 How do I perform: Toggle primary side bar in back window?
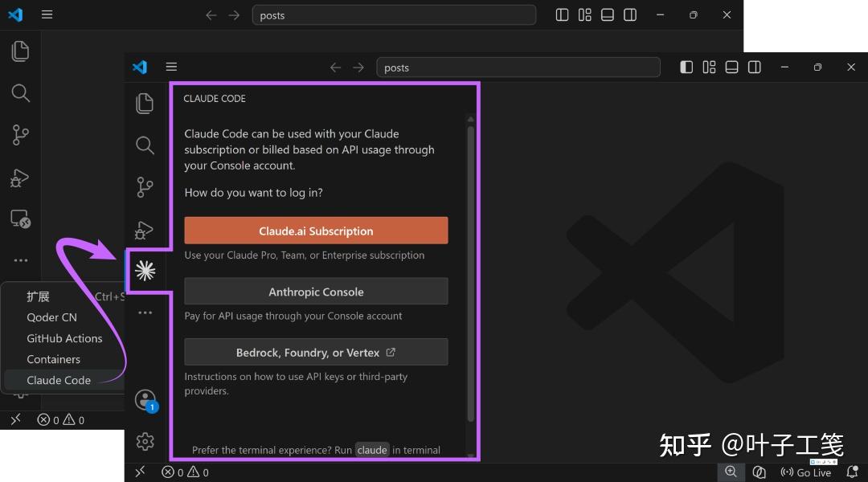pyautogui.click(x=562, y=15)
